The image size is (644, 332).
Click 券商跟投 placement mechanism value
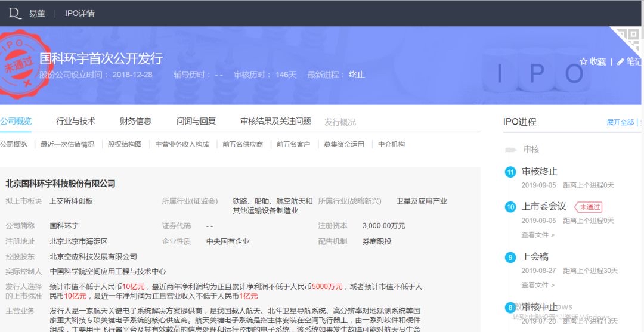(x=377, y=242)
